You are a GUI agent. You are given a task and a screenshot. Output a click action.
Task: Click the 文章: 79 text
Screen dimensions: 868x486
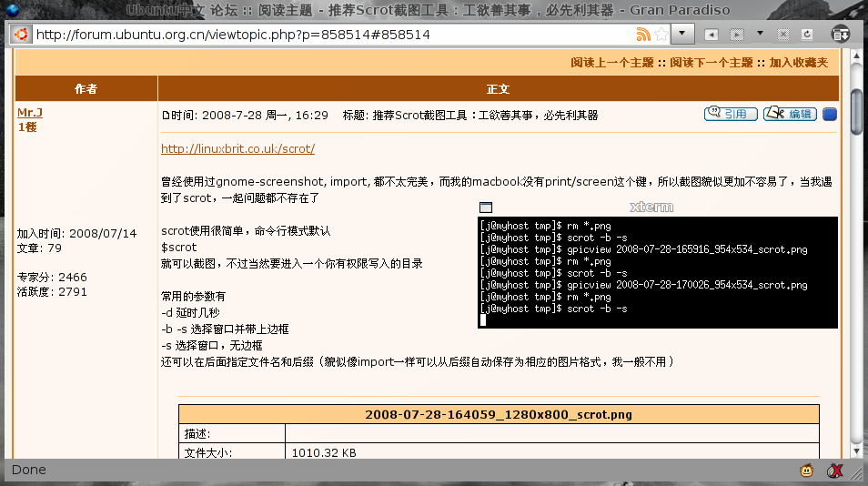(x=39, y=248)
